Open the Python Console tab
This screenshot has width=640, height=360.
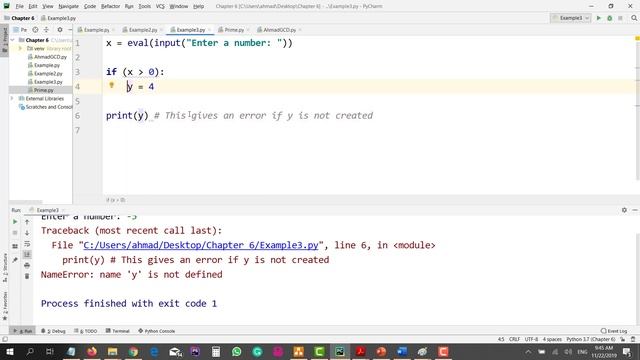157,331
